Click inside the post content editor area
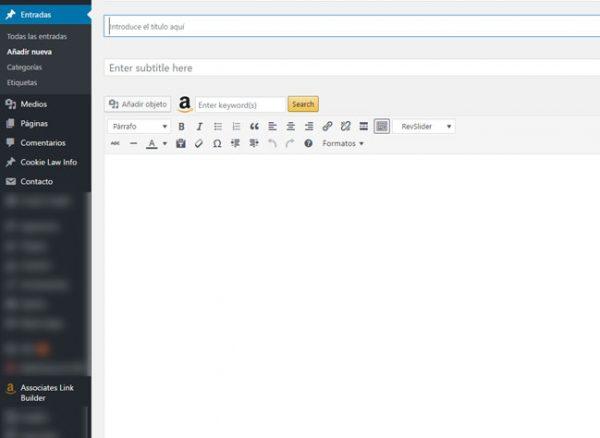This screenshot has height=438, width=600. (x=352, y=295)
